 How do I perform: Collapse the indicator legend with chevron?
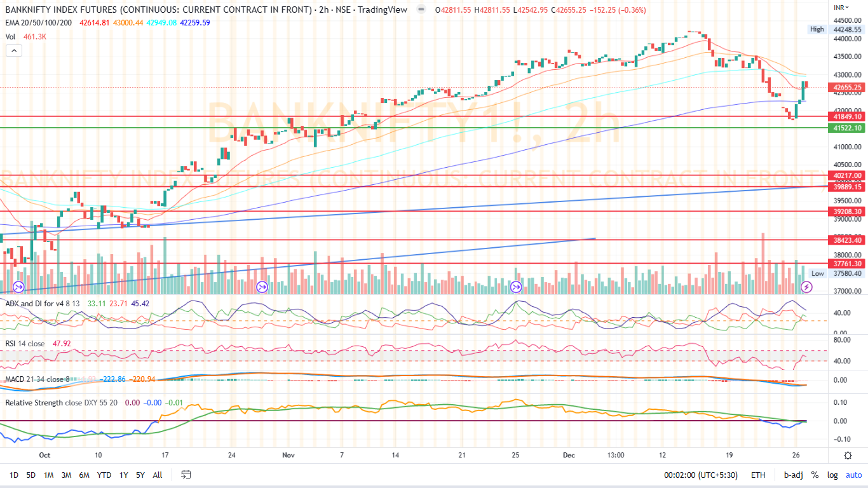click(13, 51)
